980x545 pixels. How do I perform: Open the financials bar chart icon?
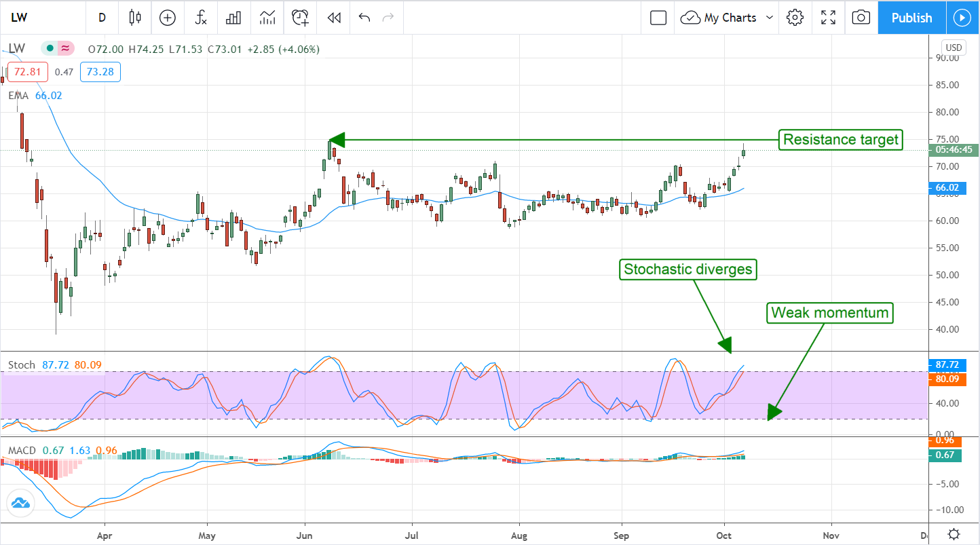click(233, 18)
